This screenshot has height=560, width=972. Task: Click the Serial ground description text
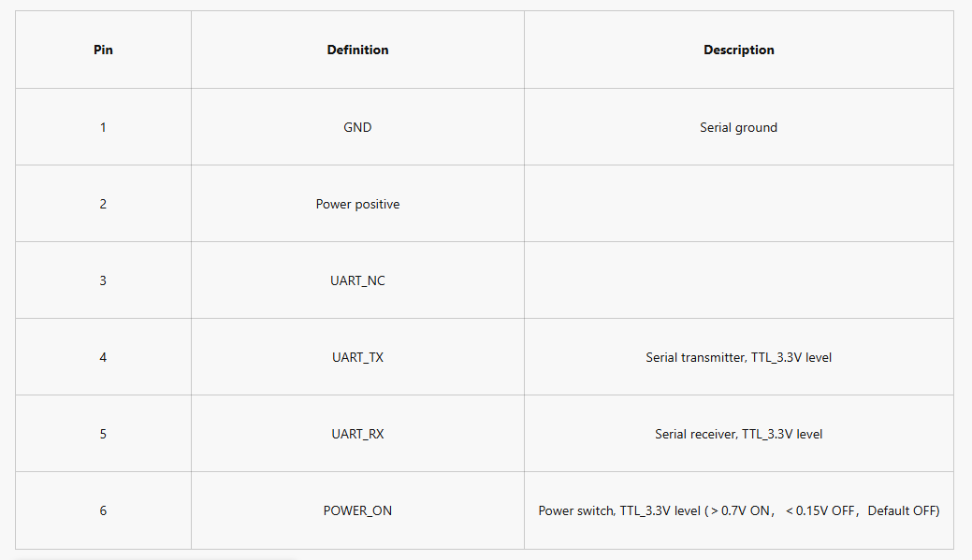coord(738,127)
